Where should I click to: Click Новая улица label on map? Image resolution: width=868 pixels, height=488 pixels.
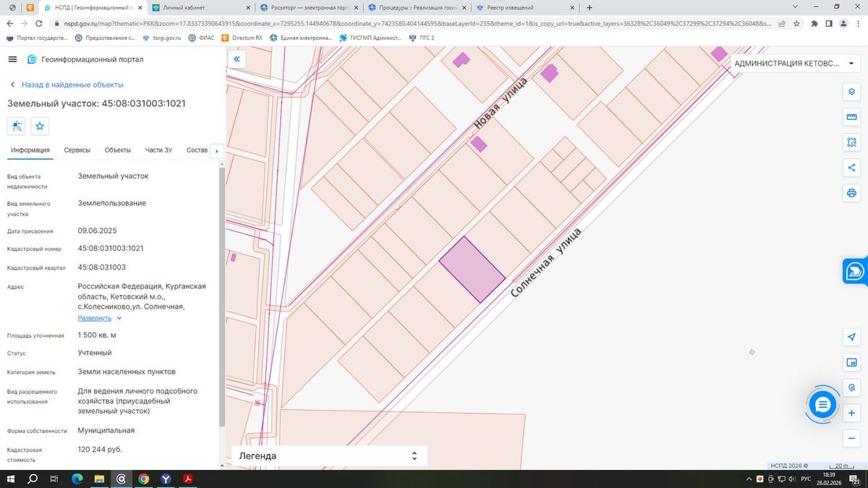tap(501, 104)
